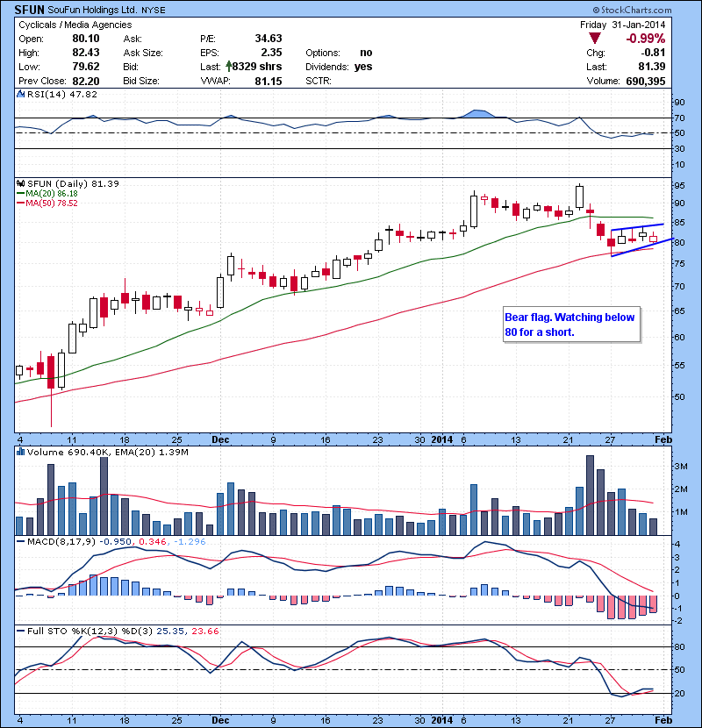
Task: Click the date Friday 31-Jan-2014
Action: [x=622, y=25]
